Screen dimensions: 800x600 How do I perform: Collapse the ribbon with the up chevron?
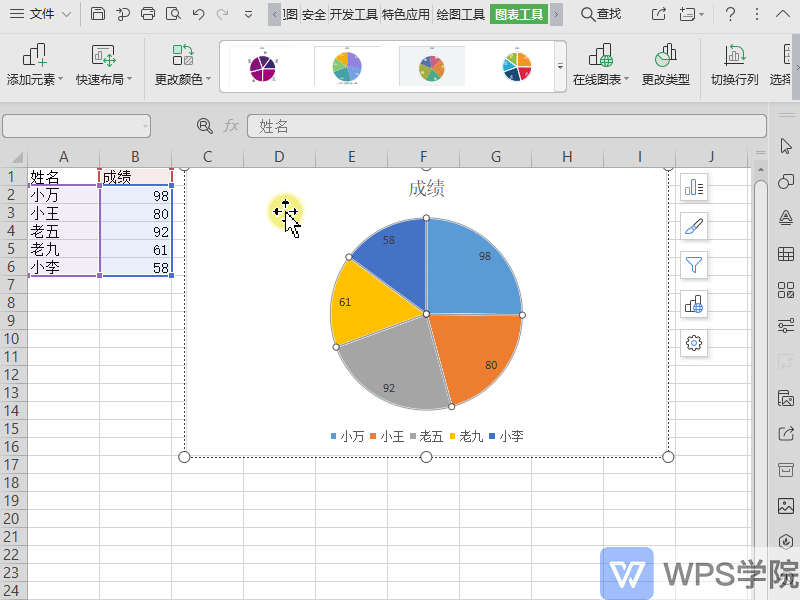(783, 14)
